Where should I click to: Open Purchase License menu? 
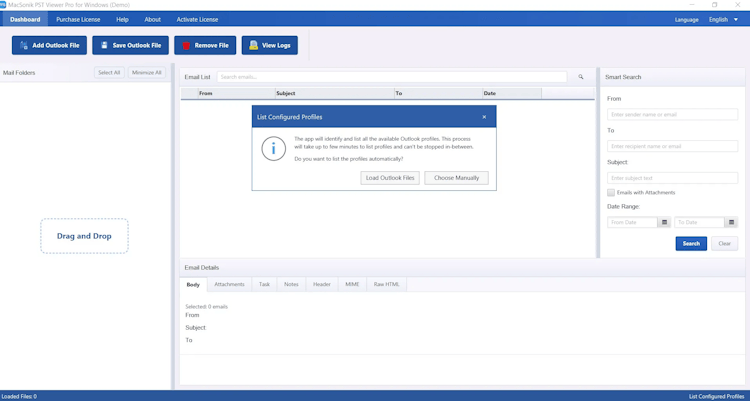78,20
